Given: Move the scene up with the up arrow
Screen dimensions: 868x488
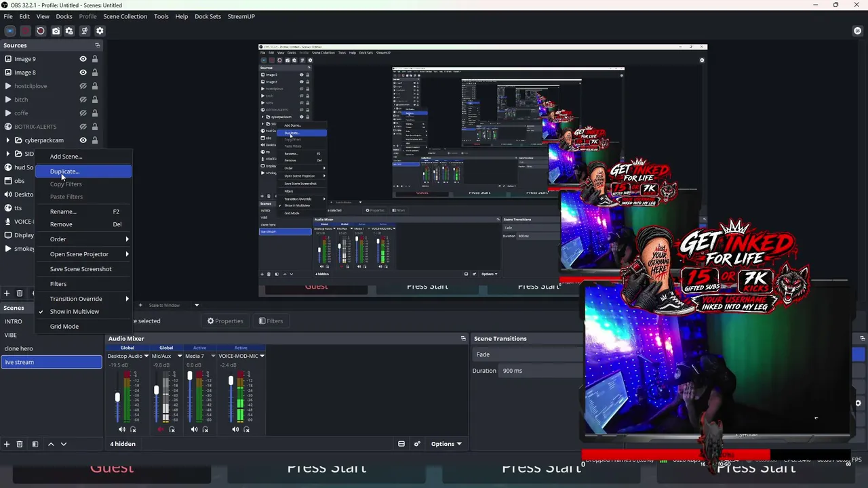Looking at the screenshot, I should coord(51,444).
